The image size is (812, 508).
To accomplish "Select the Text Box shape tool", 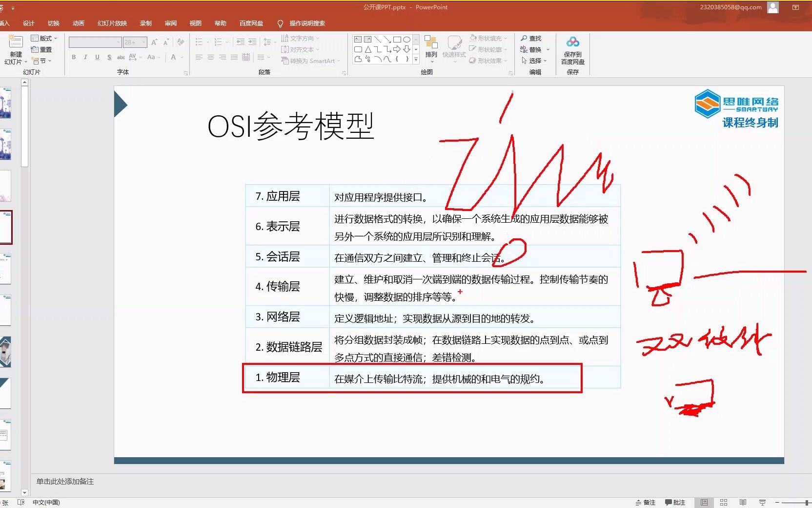I will coord(358,39).
